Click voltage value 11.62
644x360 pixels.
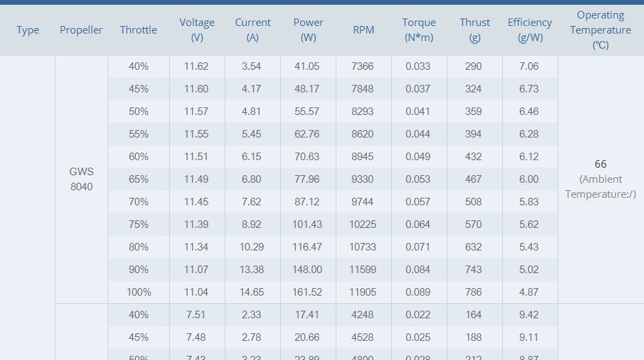(197, 66)
